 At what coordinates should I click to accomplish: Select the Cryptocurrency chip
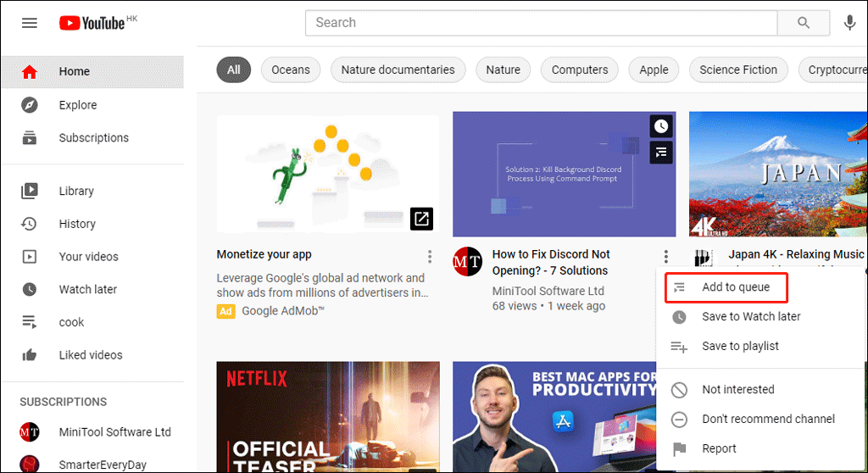coord(833,70)
